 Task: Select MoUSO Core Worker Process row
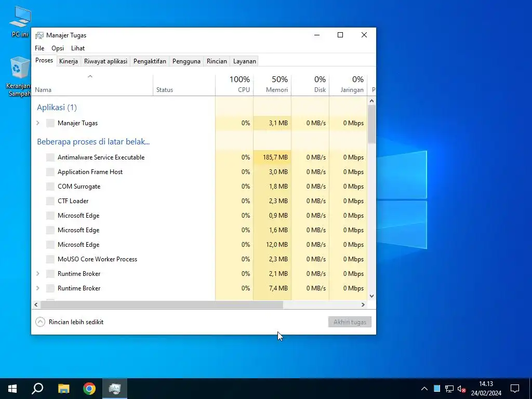tap(199, 259)
